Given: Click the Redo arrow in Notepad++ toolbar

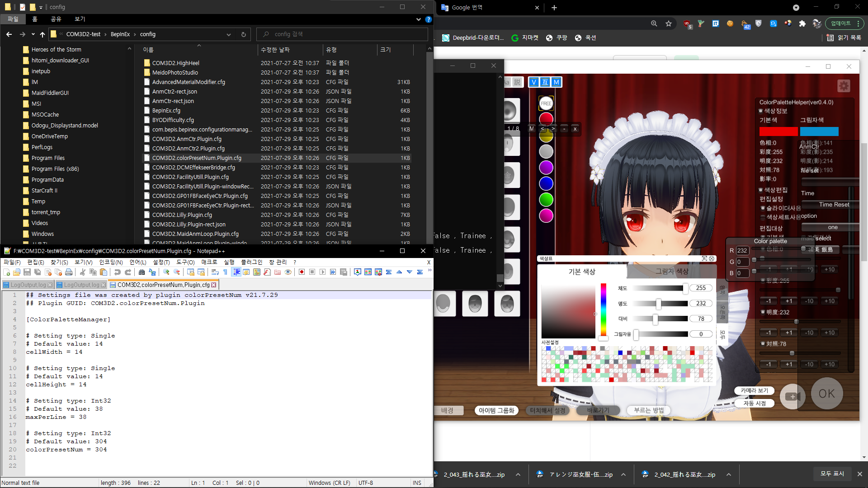Looking at the screenshot, I should [128, 272].
